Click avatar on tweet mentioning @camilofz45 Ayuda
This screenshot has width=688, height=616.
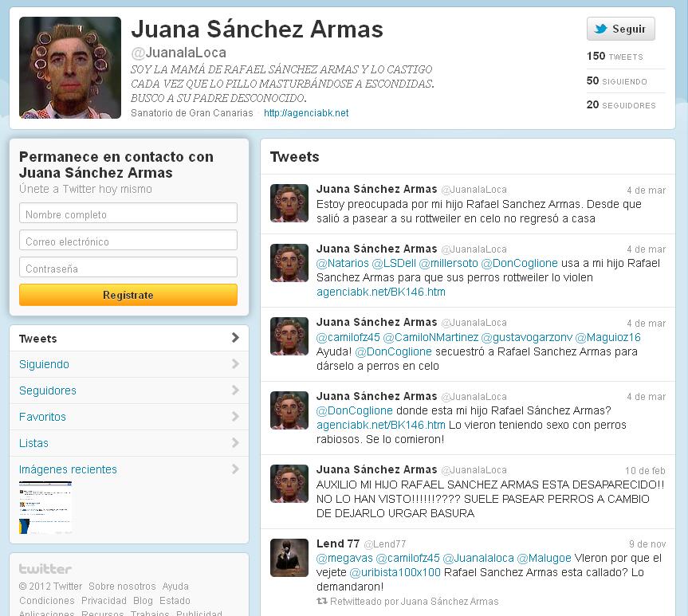[289, 336]
